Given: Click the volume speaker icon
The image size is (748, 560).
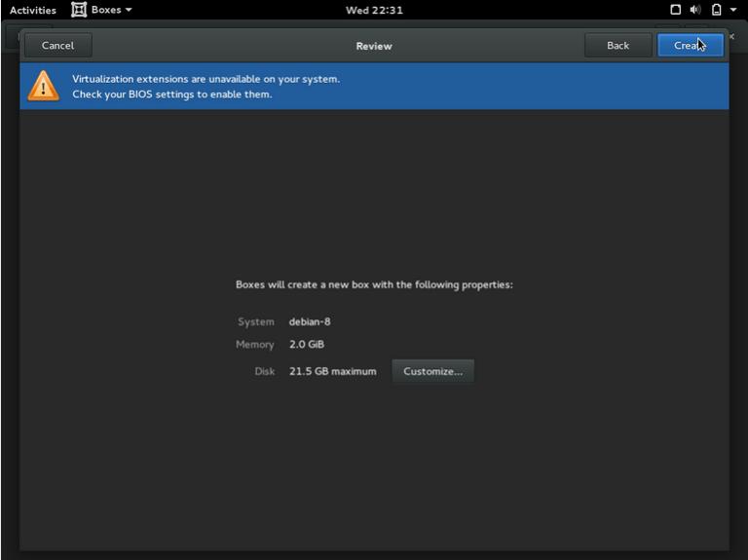Looking at the screenshot, I should [x=695, y=10].
